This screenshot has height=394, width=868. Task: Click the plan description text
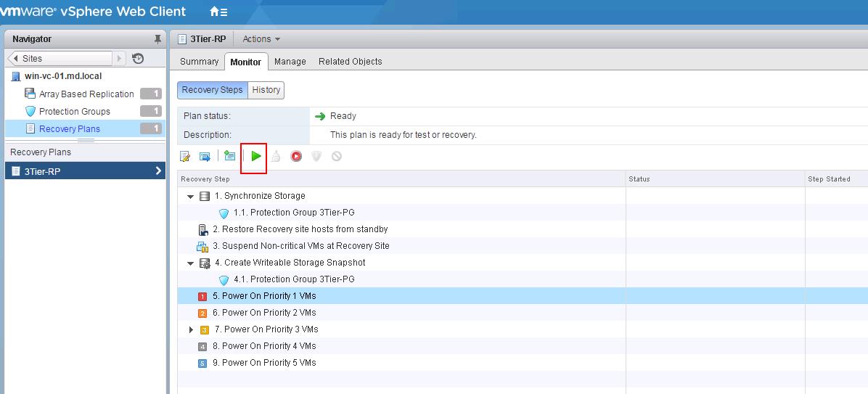pyautogui.click(x=403, y=135)
